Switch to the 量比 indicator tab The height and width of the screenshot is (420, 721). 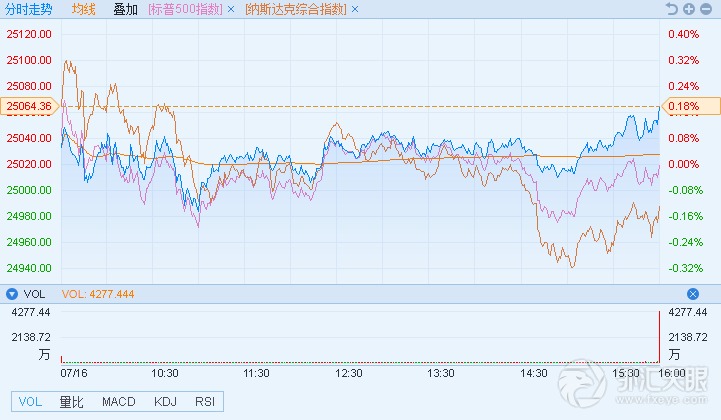click(71, 402)
